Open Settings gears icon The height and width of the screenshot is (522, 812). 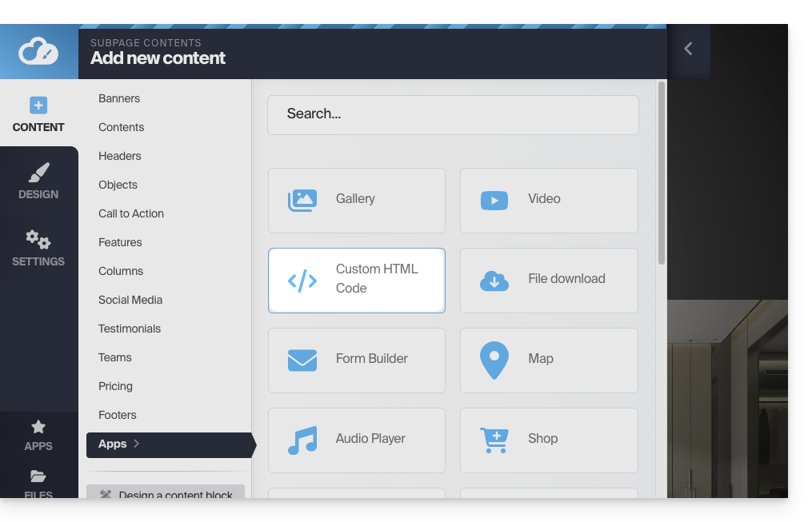point(38,239)
